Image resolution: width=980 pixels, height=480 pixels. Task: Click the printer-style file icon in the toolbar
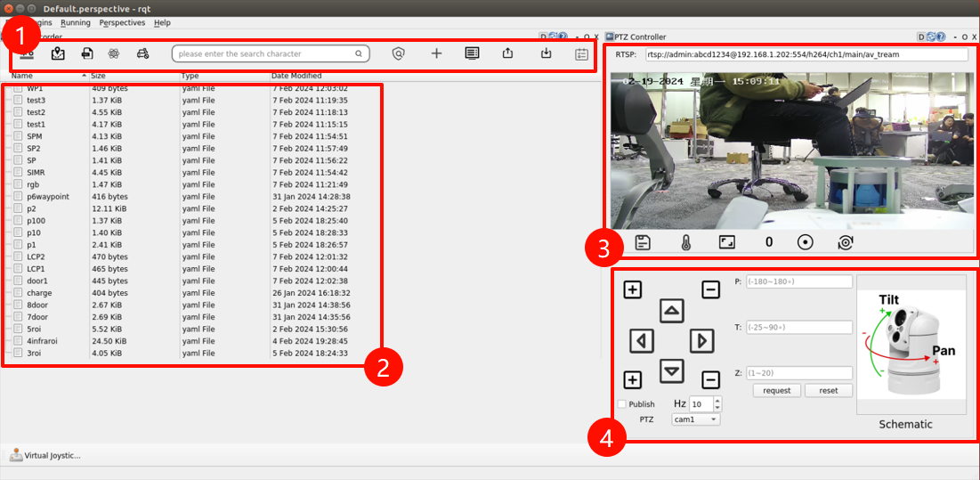[x=87, y=53]
